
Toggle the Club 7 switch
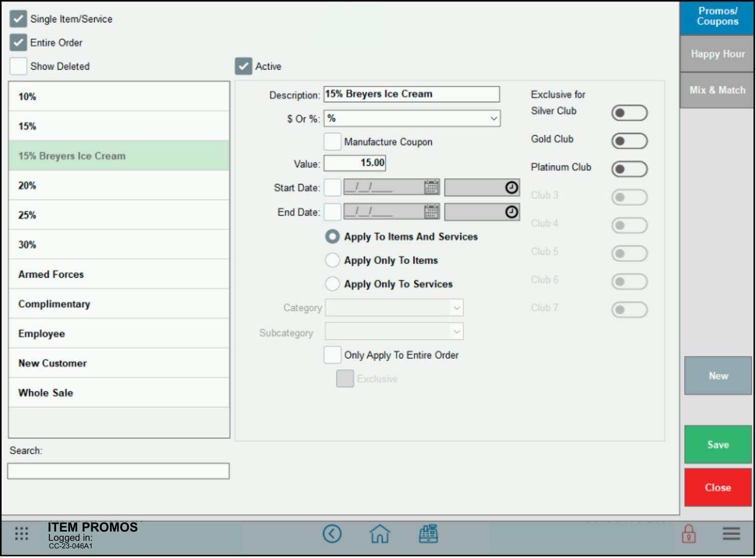coord(629,309)
